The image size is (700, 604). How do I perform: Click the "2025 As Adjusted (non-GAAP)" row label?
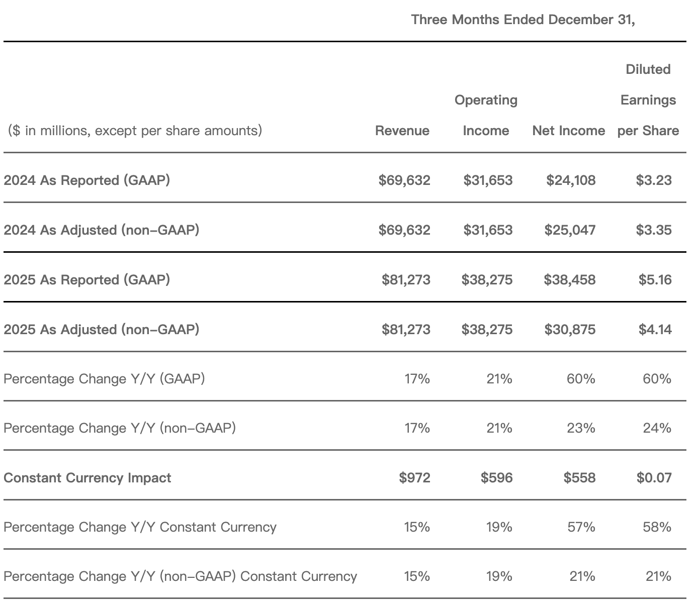point(101,329)
